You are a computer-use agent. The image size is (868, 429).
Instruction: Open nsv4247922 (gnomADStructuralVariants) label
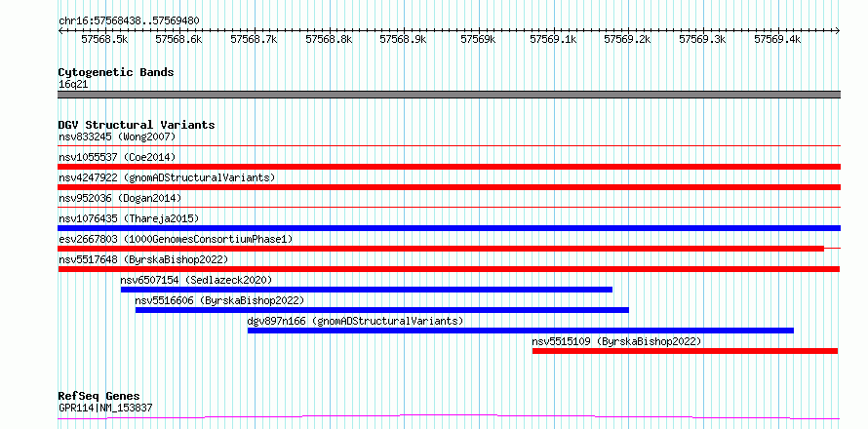click(167, 177)
